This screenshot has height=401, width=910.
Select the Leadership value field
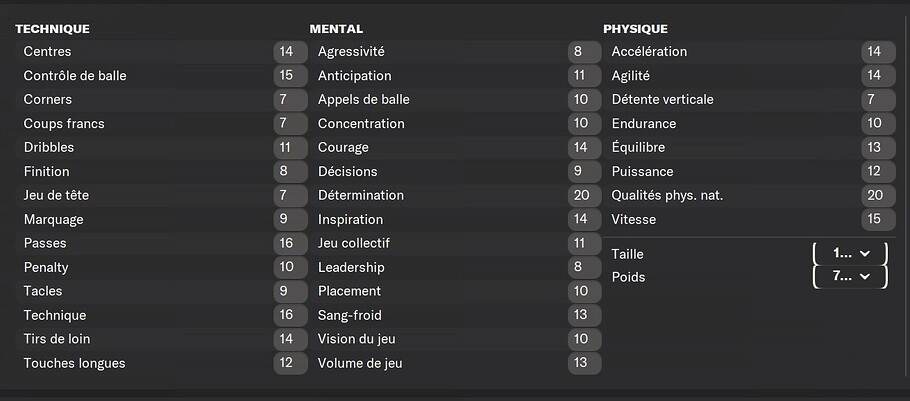(584, 267)
